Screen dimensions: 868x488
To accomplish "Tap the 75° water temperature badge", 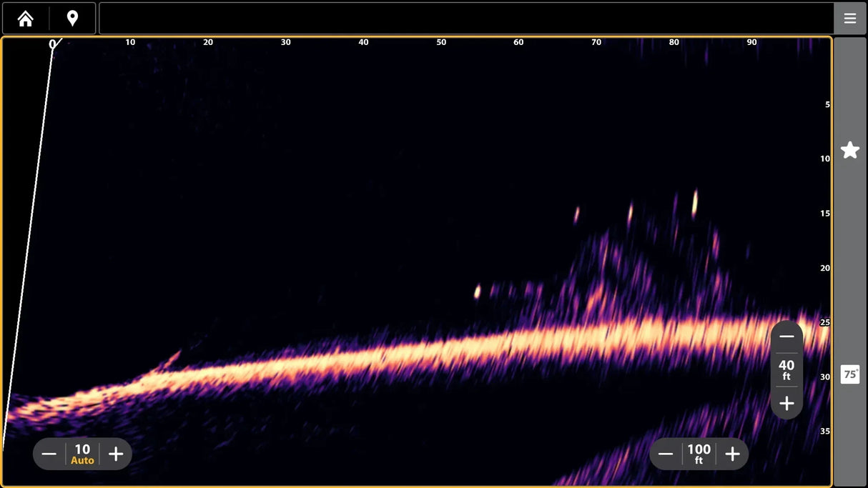I will 849,374.
